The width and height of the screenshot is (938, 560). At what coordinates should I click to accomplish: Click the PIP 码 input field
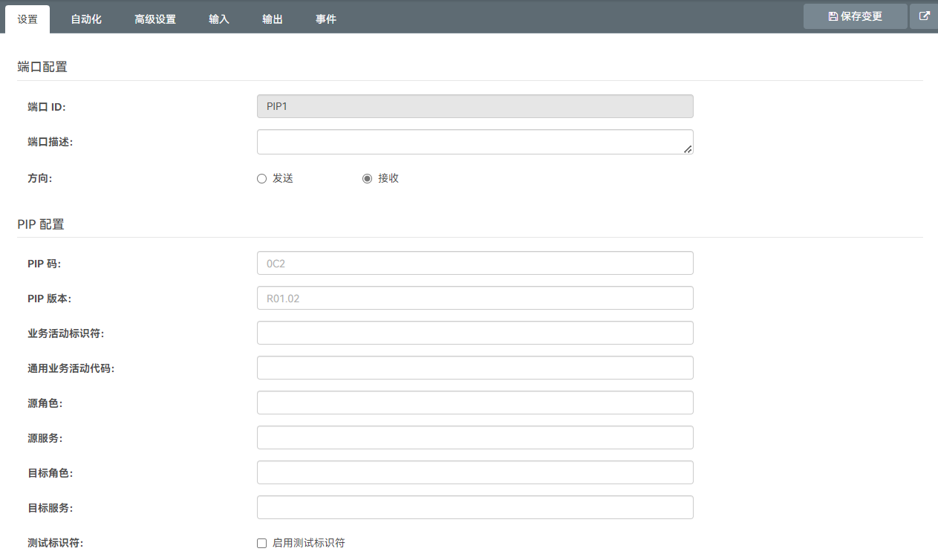475,263
